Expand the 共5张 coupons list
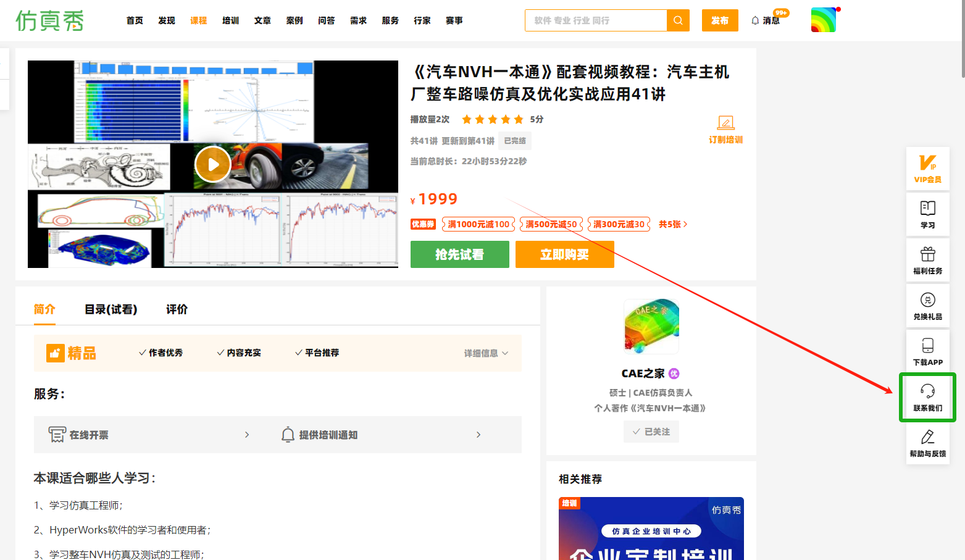Viewport: 965px width, 560px height. coord(673,224)
